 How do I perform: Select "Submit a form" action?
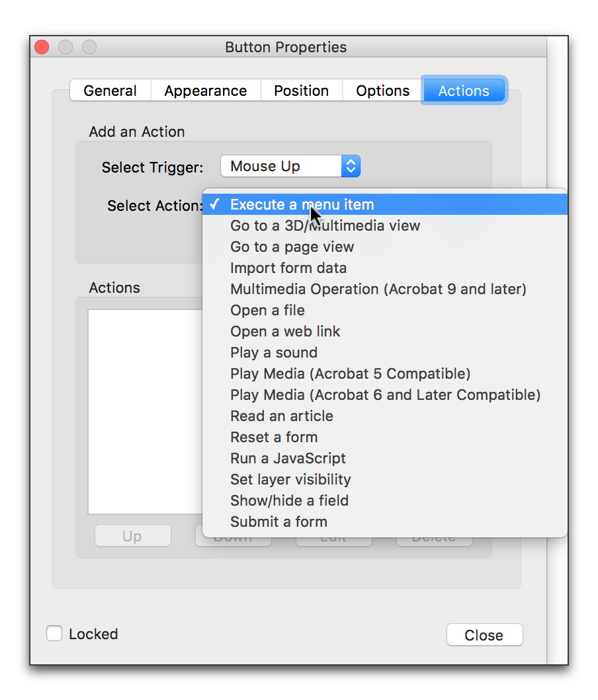(x=278, y=522)
